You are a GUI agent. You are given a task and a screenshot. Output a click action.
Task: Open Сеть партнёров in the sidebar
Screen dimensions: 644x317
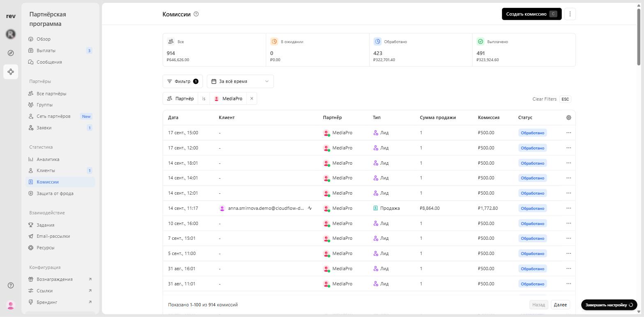click(60, 116)
